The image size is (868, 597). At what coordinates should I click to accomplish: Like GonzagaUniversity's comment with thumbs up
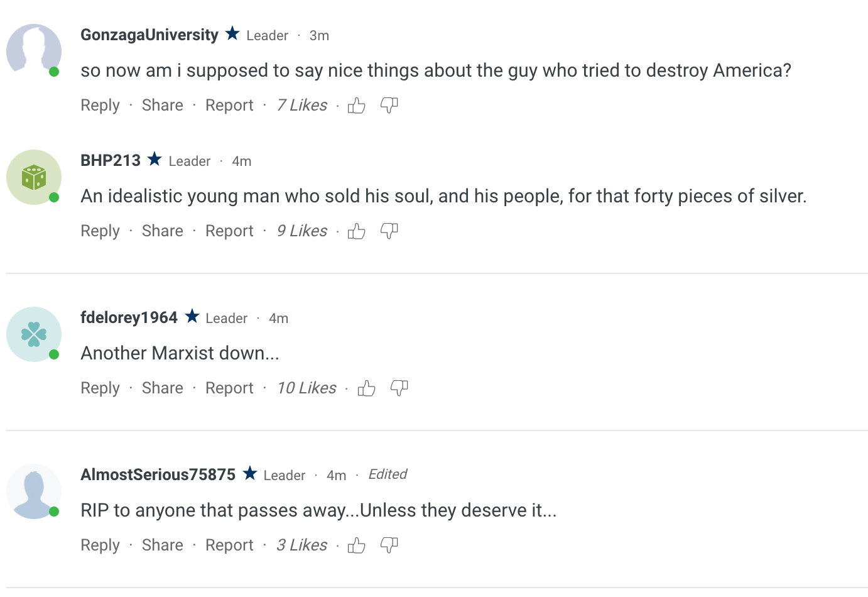(x=356, y=106)
